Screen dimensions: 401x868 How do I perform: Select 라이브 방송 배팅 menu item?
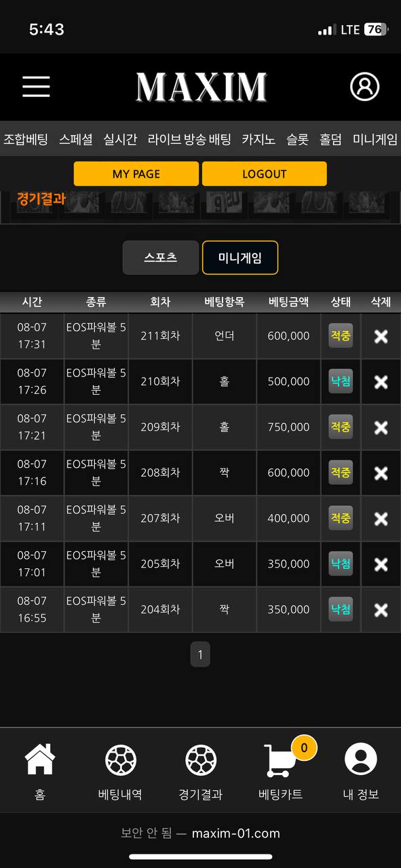coord(189,140)
